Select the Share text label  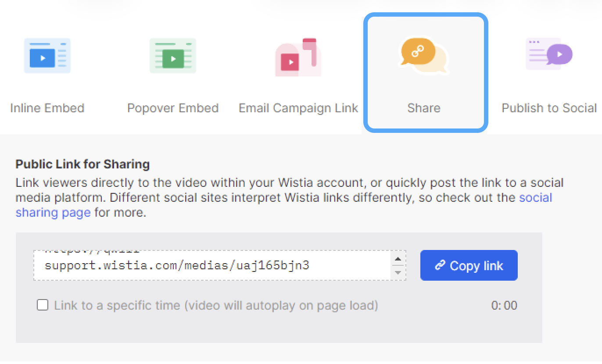tap(424, 108)
